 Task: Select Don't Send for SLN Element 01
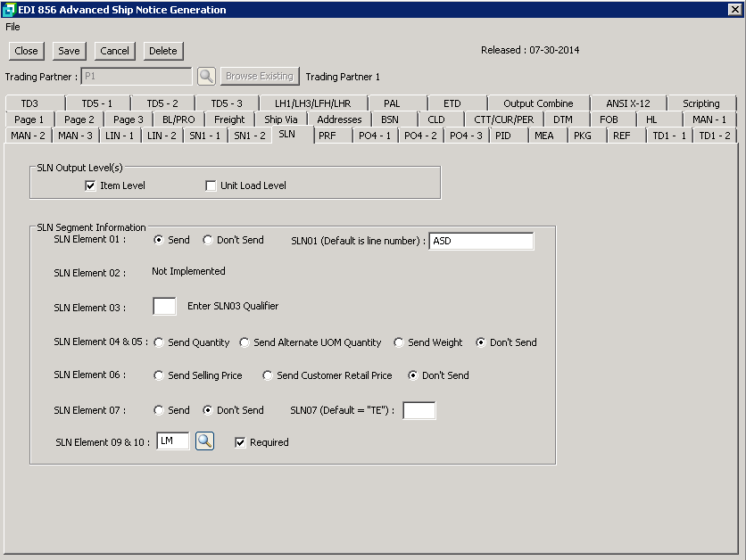[208, 240]
